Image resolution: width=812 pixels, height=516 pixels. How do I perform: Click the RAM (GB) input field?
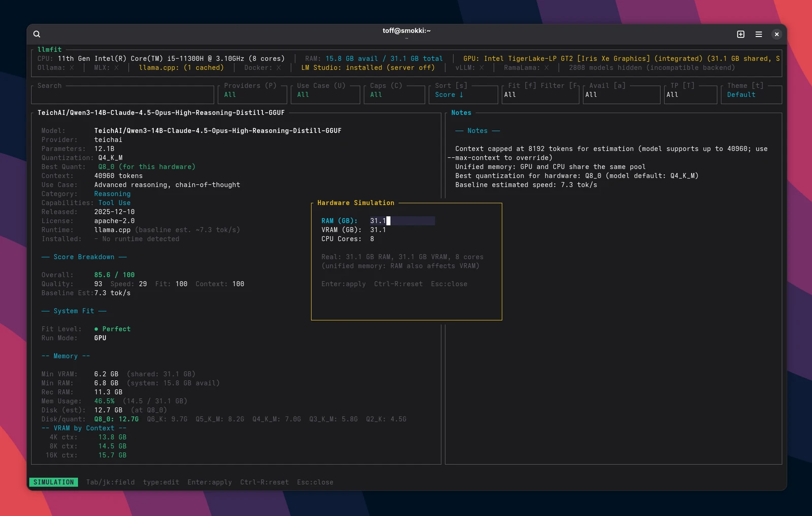pyautogui.click(x=402, y=221)
